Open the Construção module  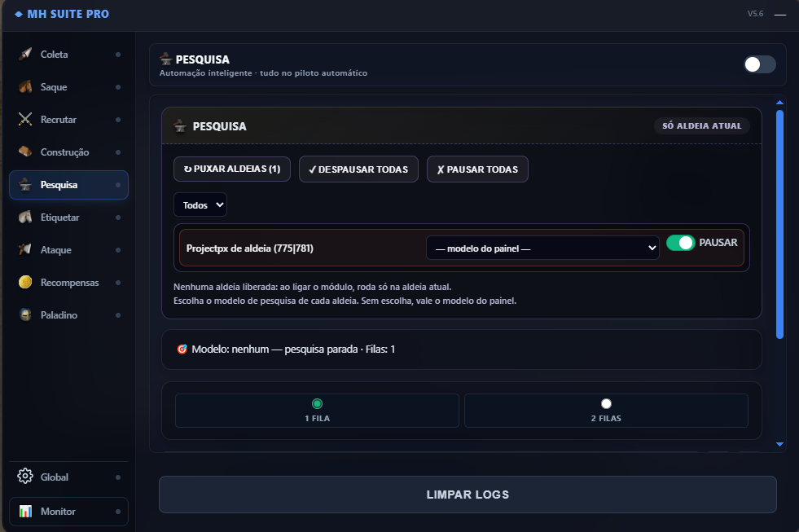(68, 152)
